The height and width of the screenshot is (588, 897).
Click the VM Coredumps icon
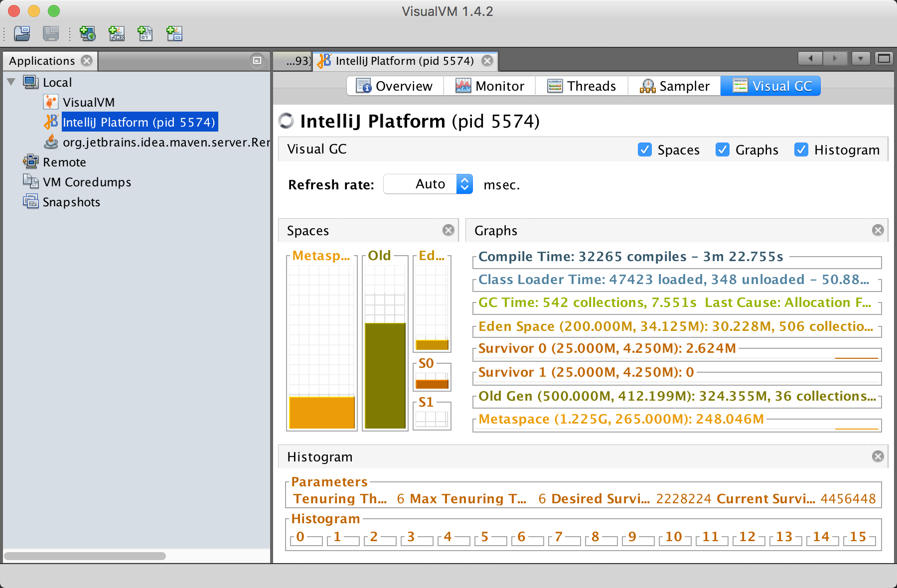(31, 181)
